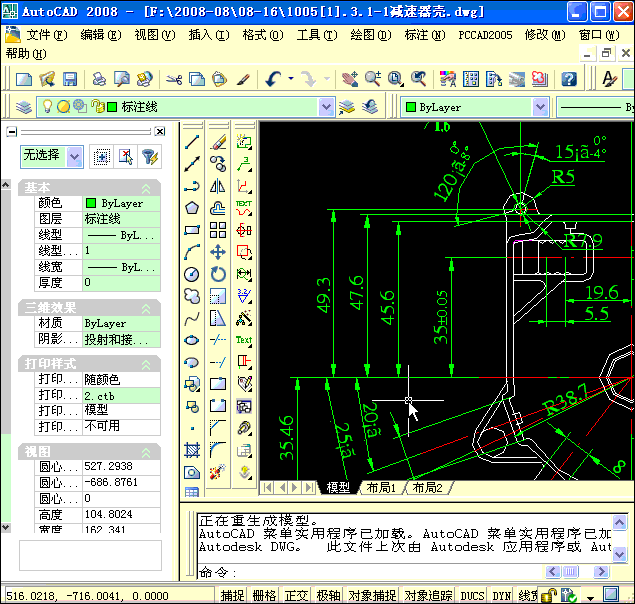Open the status bar tray menu arrow
The width and height of the screenshot is (635, 604).
pyautogui.click(x=590, y=597)
